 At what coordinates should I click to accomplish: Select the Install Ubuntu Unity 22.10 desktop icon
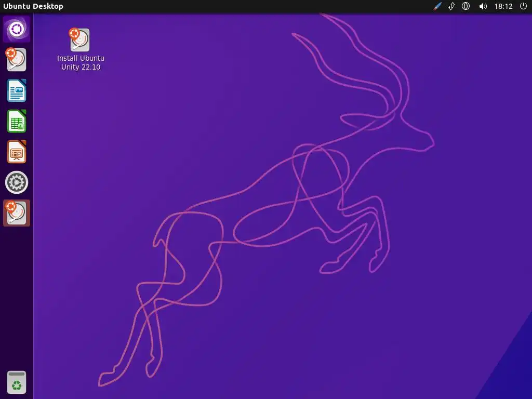80,39
